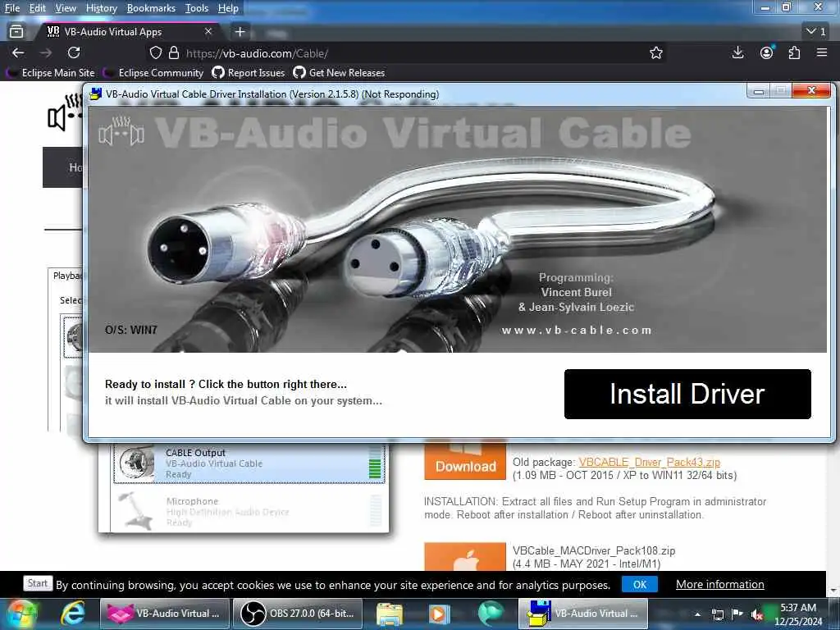Click the muted volume tray icon

(757, 614)
